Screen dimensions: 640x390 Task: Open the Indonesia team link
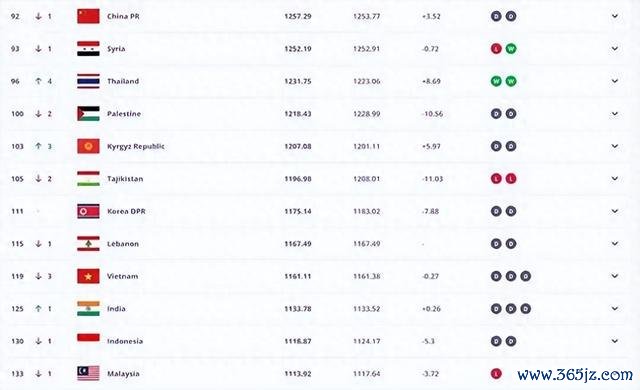[125, 341]
